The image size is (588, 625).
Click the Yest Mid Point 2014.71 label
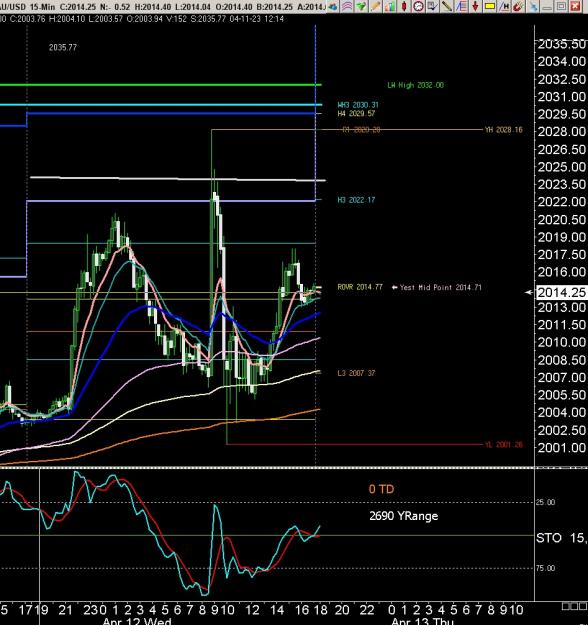click(441, 287)
